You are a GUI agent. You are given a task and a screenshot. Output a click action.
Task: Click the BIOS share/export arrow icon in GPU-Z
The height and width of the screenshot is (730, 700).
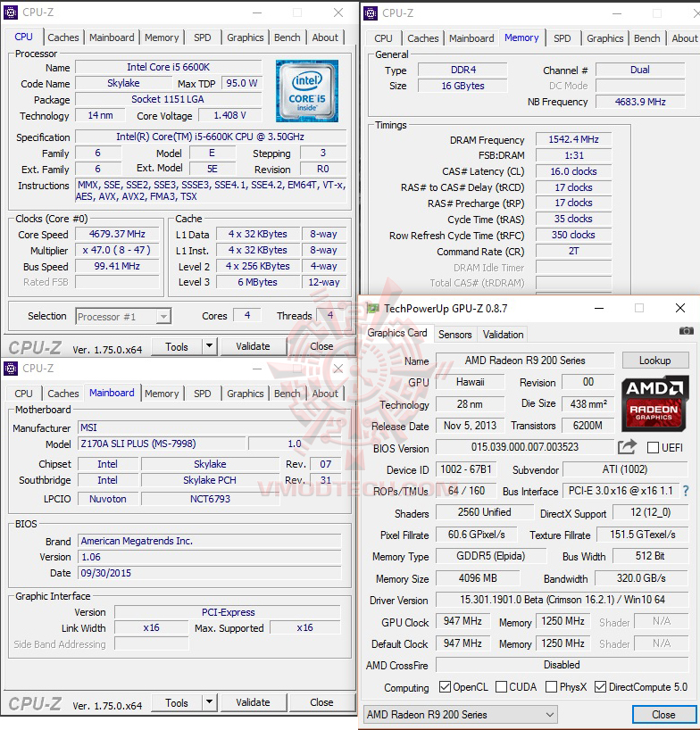coord(627,447)
